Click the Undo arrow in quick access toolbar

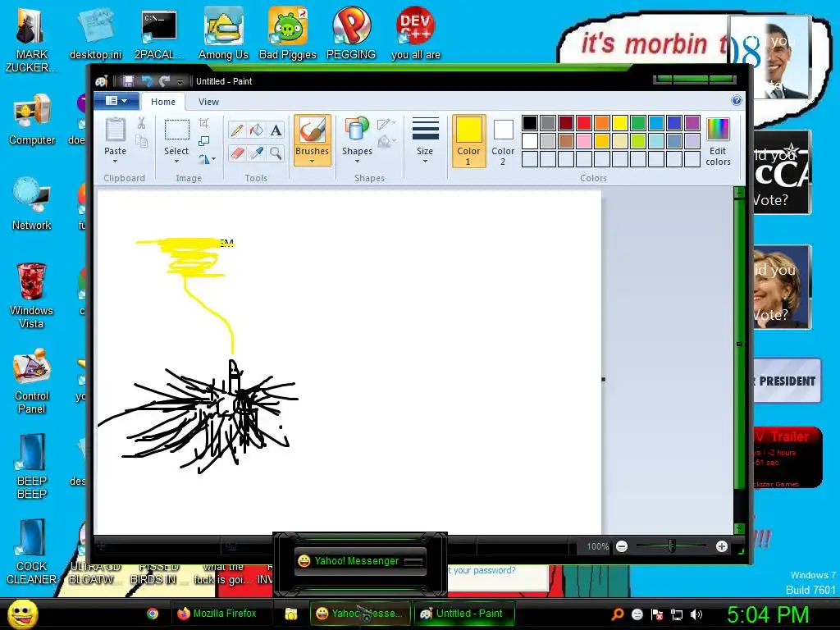[146, 81]
